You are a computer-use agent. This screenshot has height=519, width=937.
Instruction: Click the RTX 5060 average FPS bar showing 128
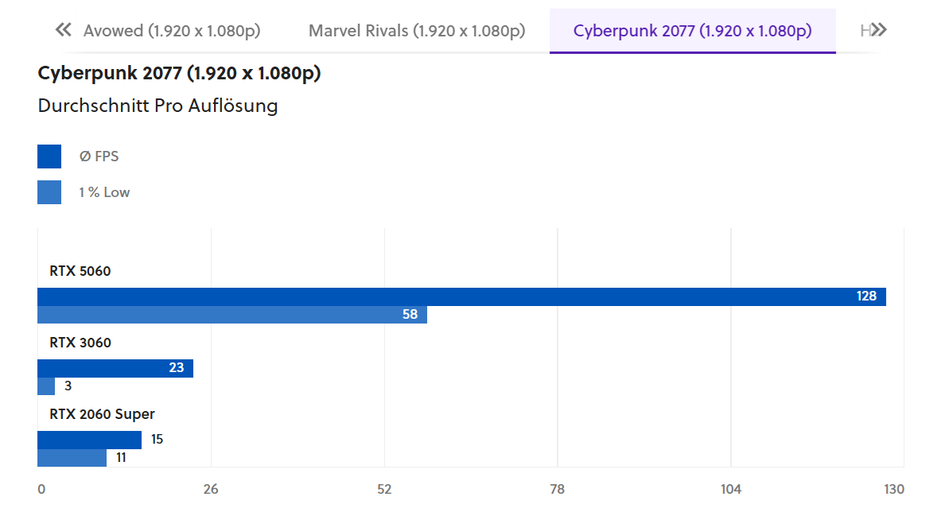click(x=460, y=296)
